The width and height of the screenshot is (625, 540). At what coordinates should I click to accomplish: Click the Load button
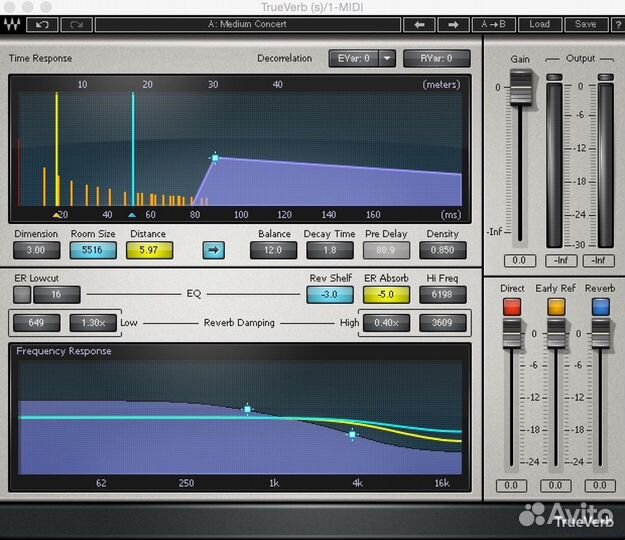click(540, 24)
